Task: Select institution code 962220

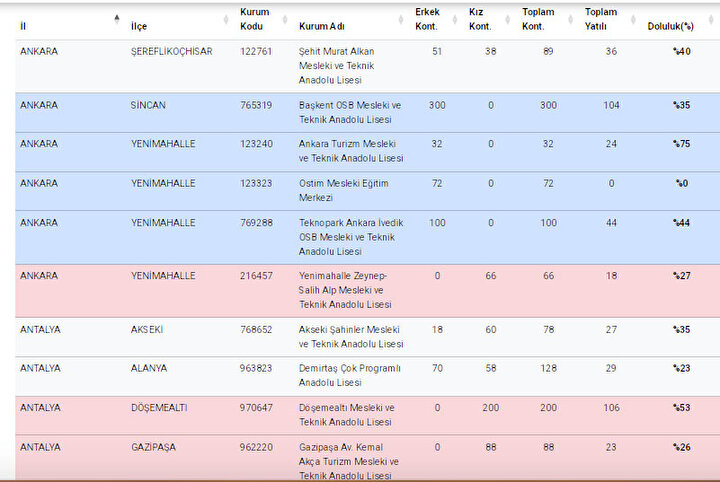Action: pos(256,447)
